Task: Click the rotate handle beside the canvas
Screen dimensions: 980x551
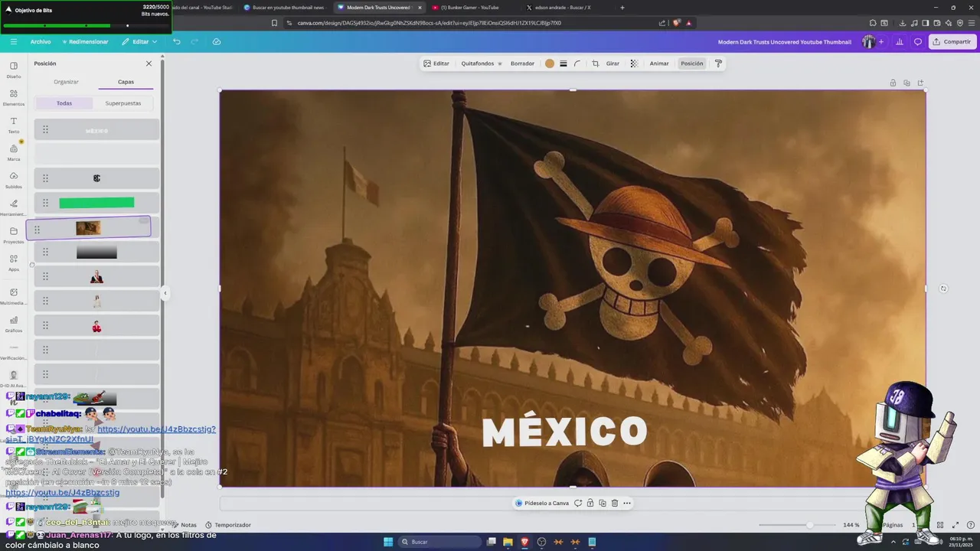Action: pos(943,289)
